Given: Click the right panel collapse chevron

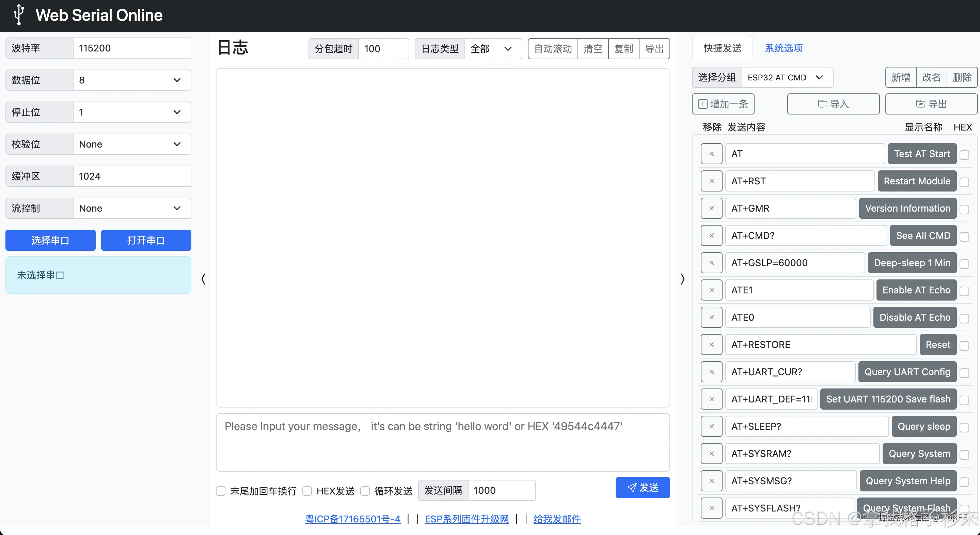Looking at the screenshot, I should pos(682,279).
